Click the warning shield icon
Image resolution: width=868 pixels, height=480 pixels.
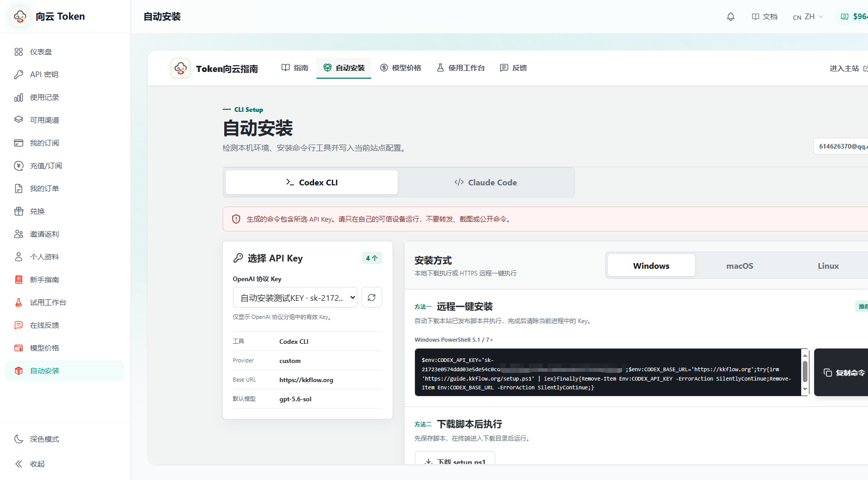pos(236,219)
